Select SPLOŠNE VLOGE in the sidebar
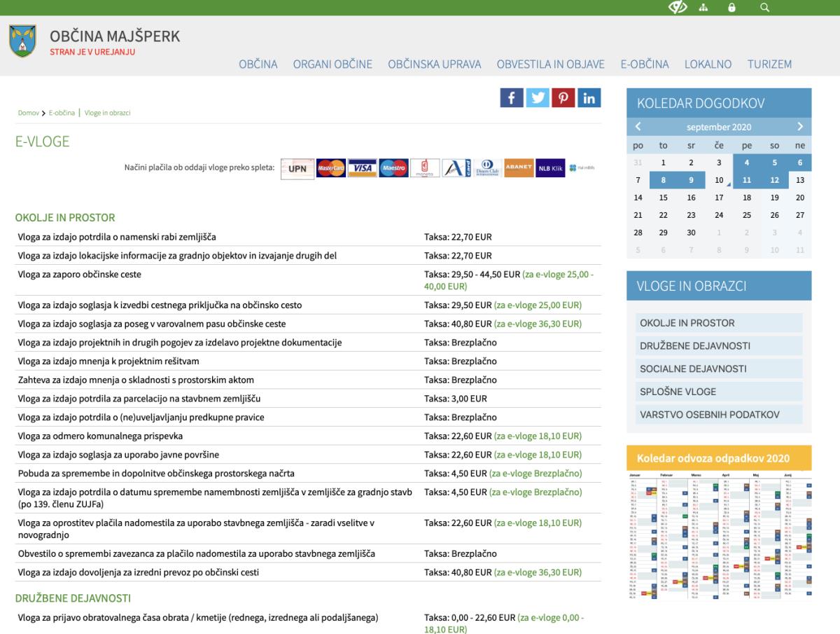The height and width of the screenshot is (634, 840). pos(718,392)
